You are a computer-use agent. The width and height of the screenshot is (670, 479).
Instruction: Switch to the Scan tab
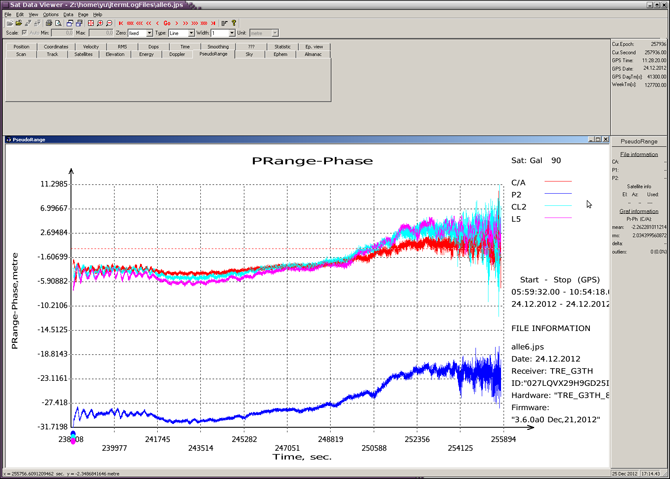(x=21, y=54)
